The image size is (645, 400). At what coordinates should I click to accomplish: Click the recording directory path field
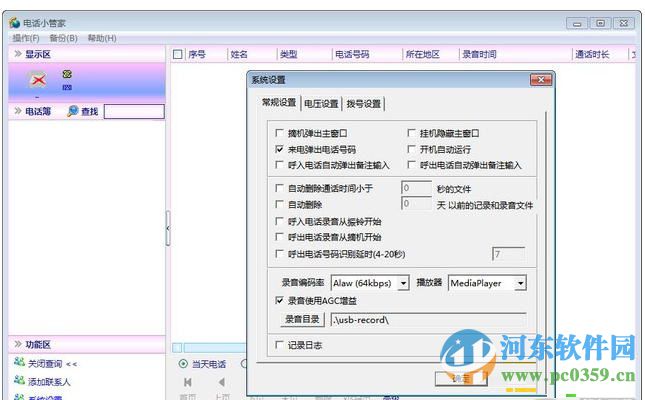pos(428,320)
